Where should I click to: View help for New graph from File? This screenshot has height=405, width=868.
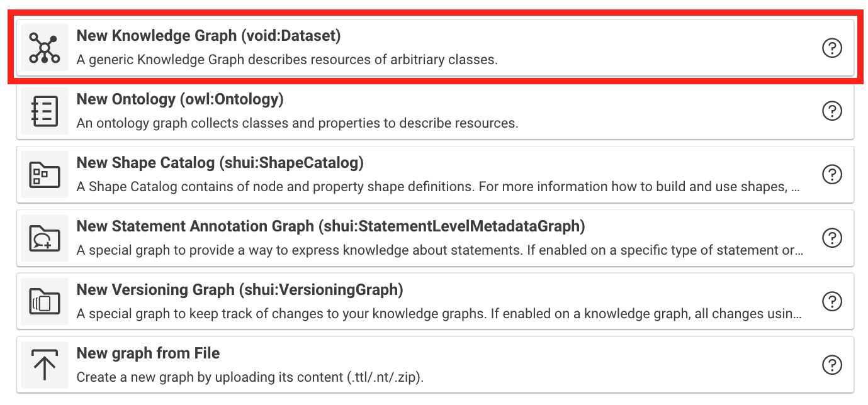[x=832, y=365]
